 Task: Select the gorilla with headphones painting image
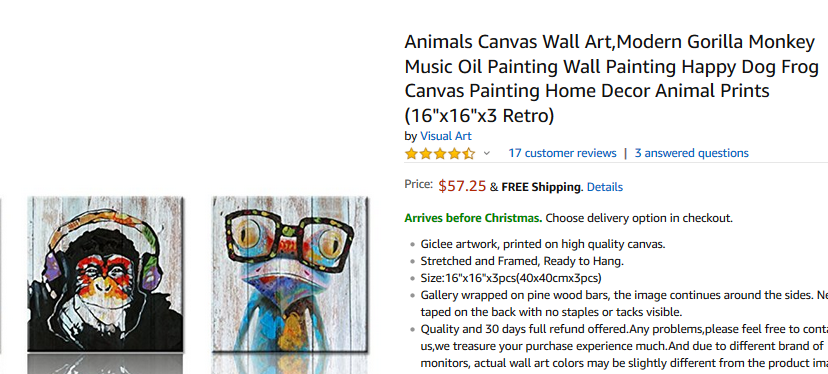pyautogui.click(x=106, y=274)
